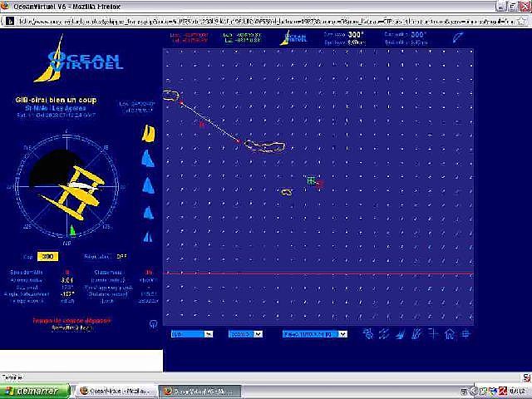
Task: Select the yellow highlighted sail icon
Action: click(x=150, y=134)
